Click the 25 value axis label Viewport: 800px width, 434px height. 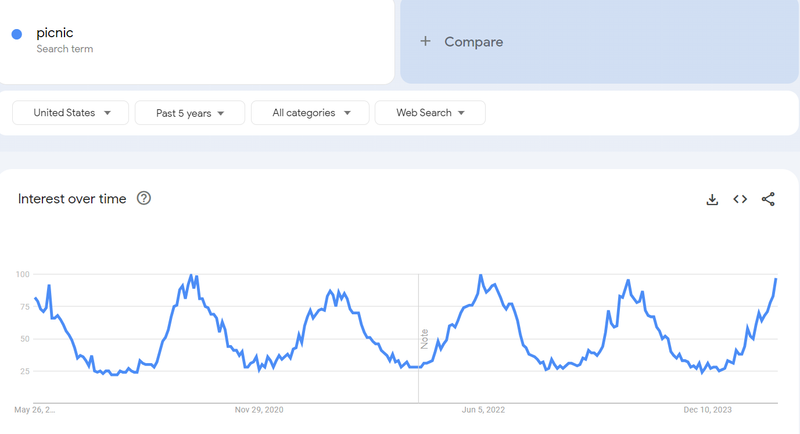[24, 371]
